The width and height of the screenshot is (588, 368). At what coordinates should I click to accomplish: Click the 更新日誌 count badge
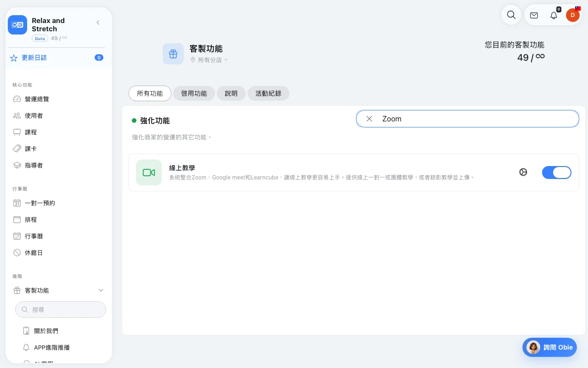pyautogui.click(x=99, y=57)
